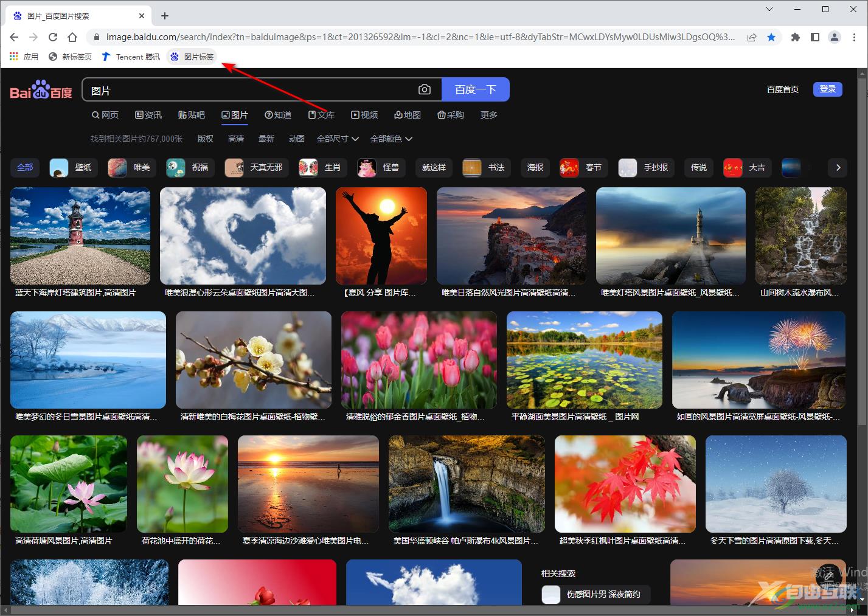Switch to the 资讯 tab

148,115
